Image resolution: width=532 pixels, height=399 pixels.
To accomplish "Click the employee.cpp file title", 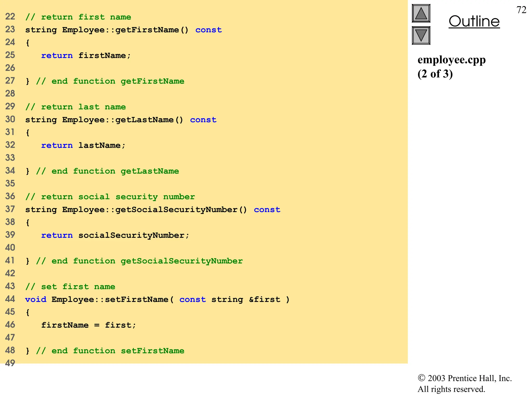I will [x=451, y=60].
